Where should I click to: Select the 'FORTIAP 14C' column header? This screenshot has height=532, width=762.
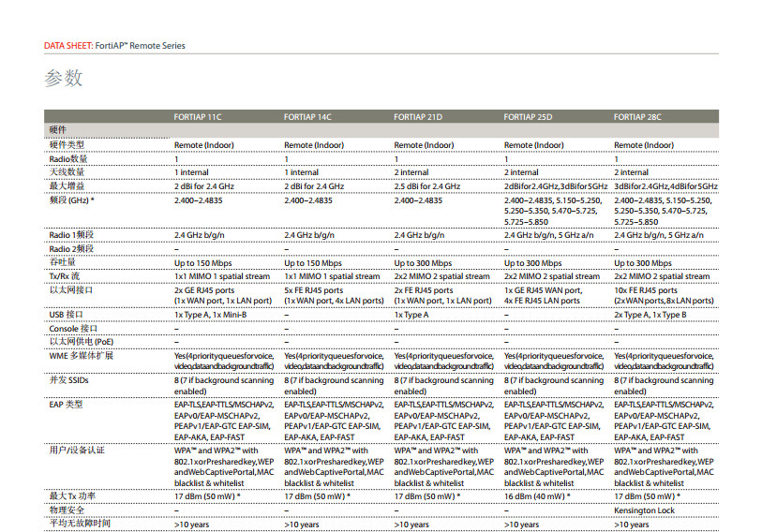(x=307, y=117)
